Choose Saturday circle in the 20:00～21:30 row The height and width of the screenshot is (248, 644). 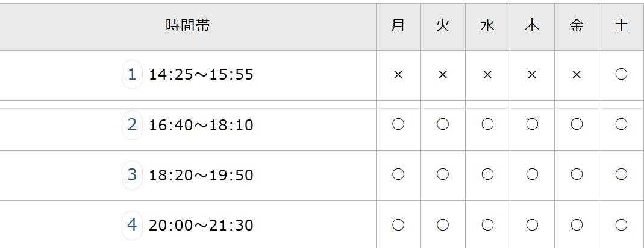pyautogui.click(x=621, y=225)
